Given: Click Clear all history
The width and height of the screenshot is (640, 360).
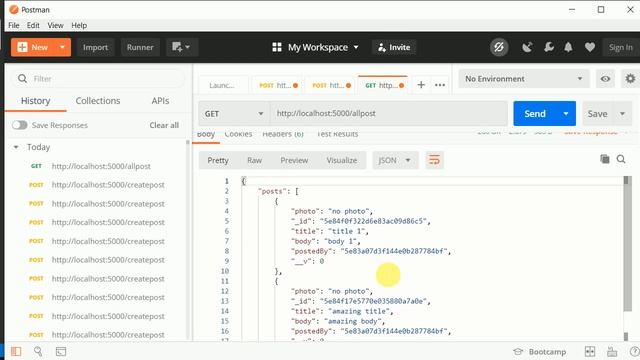Looking at the screenshot, I should click(x=164, y=125).
